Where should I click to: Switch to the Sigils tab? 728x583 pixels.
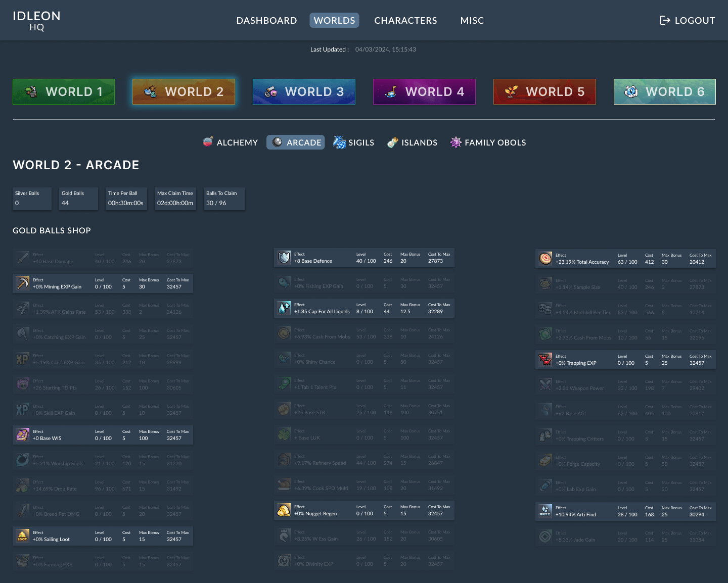coord(354,142)
